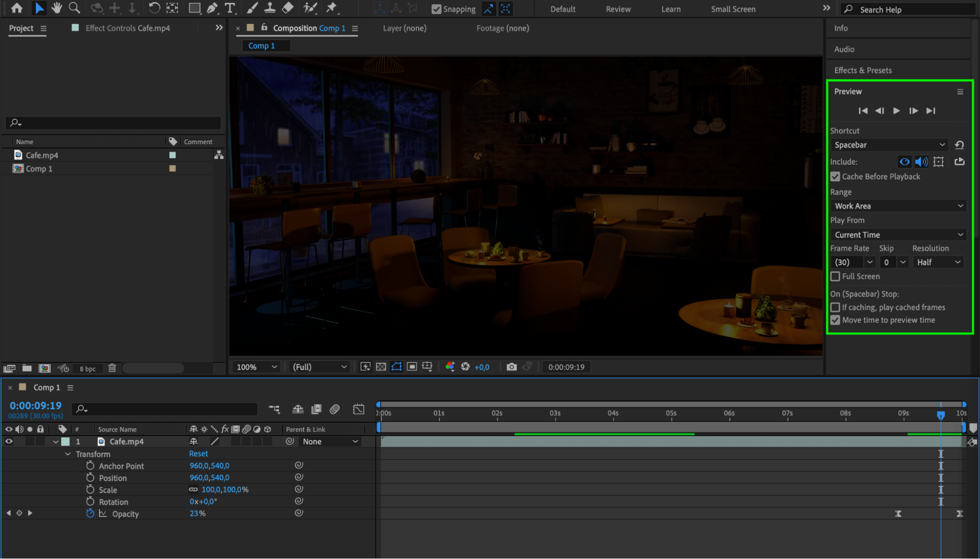The width and height of the screenshot is (980, 559).
Task: Click the Comp 1 color label swatch
Action: (173, 169)
